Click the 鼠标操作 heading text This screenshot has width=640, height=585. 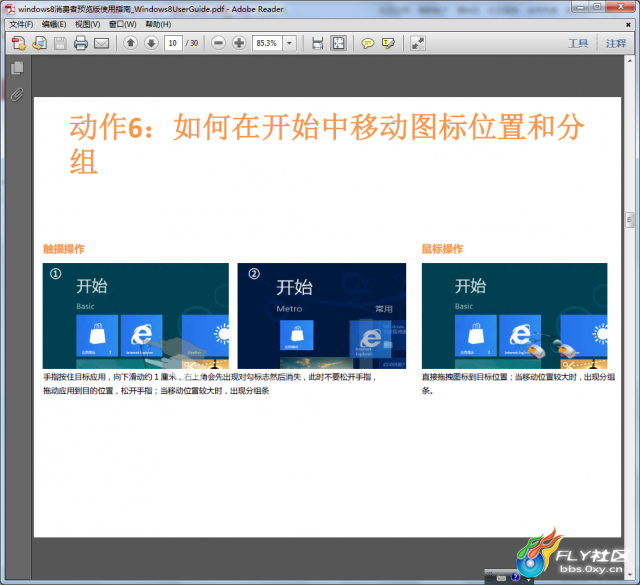click(x=442, y=249)
